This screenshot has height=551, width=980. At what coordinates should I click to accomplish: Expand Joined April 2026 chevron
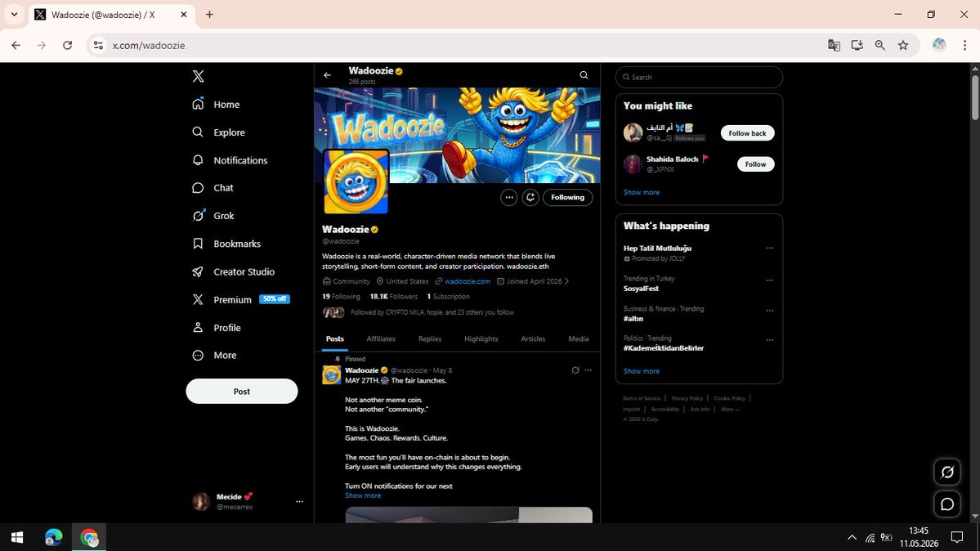coord(566,281)
